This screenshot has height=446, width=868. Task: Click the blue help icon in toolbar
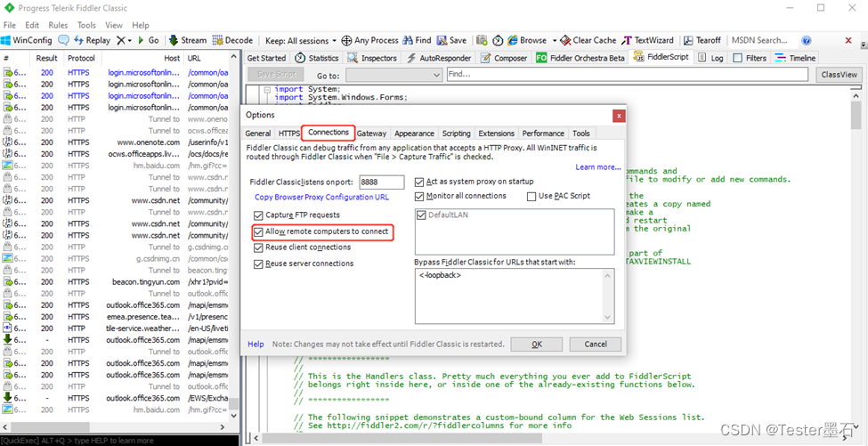point(807,40)
